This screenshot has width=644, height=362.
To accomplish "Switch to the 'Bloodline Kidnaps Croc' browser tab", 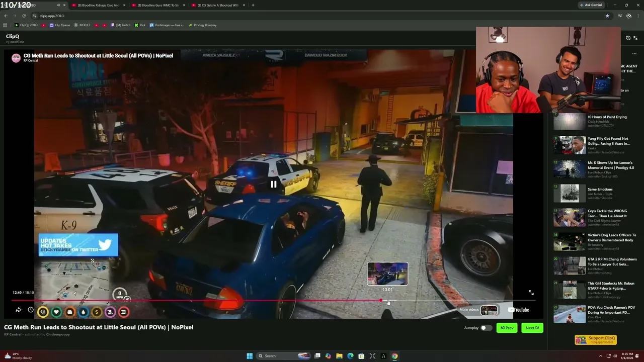I will [x=98, y=5].
